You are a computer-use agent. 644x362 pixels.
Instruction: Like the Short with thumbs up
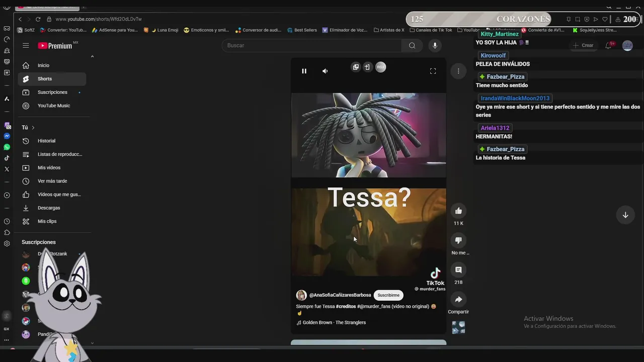(x=458, y=211)
